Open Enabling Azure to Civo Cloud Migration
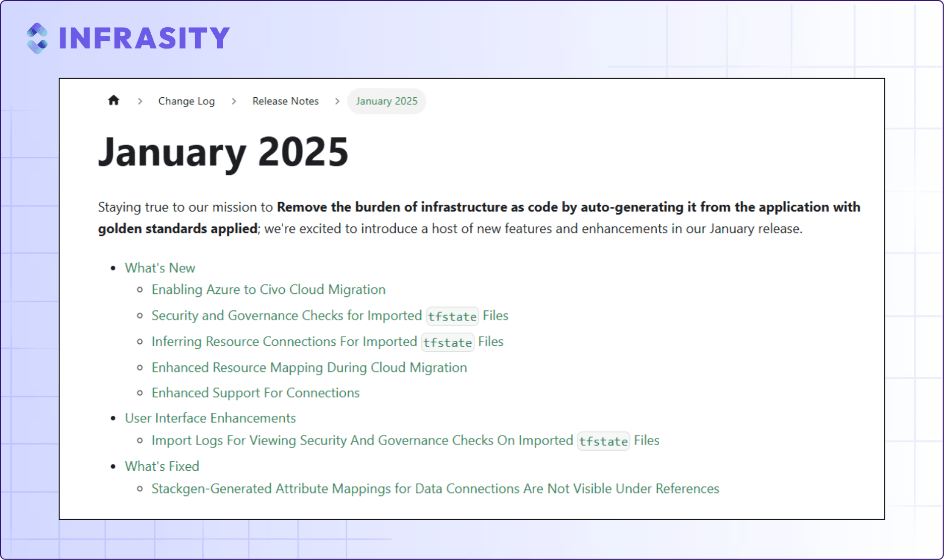Screen dimensions: 944x560 [269, 289]
